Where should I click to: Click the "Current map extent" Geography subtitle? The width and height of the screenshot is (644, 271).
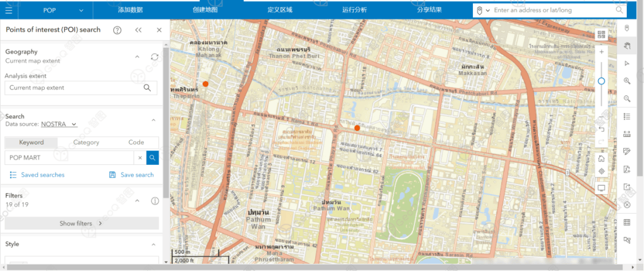[x=32, y=61]
